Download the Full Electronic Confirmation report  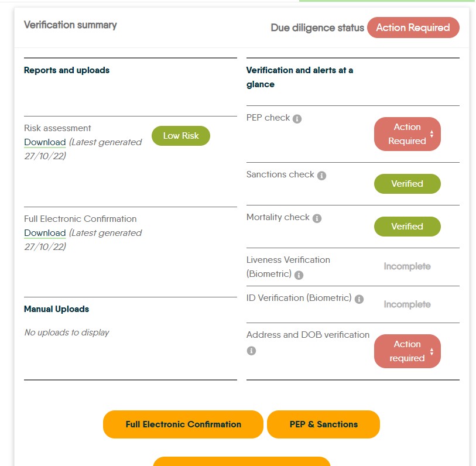point(44,233)
